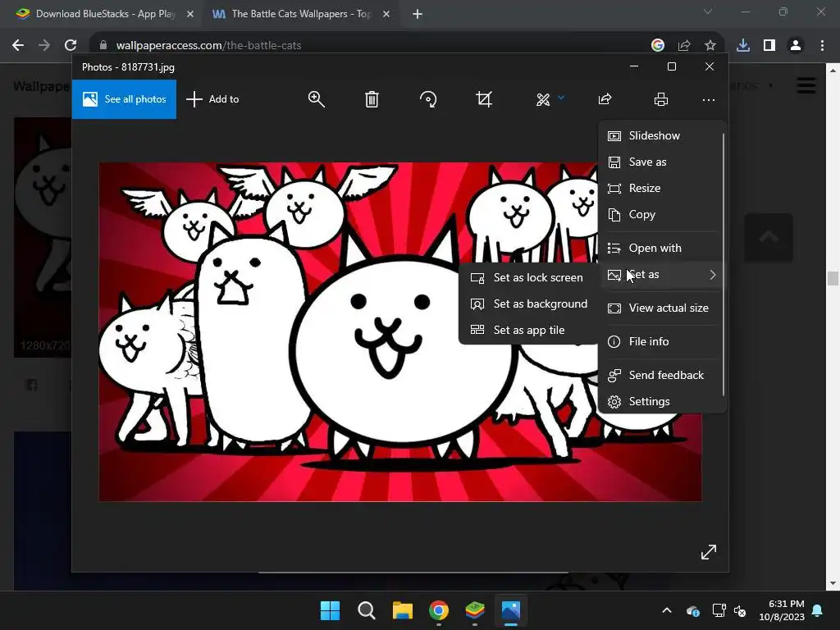Go back in Chrome
840x630 pixels.
click(x=18, y=45)
